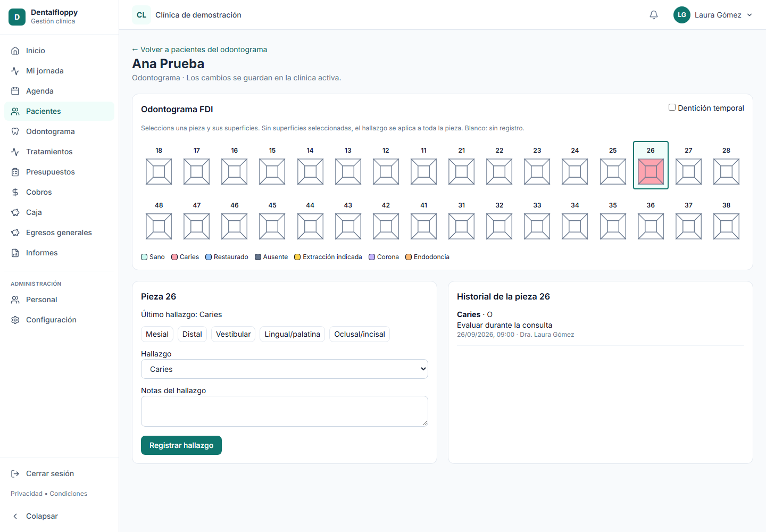Image resolution: width=766 pixels, height=532 pixels.
Task: Open the Hallazgo dropdown
Action: 285,369
